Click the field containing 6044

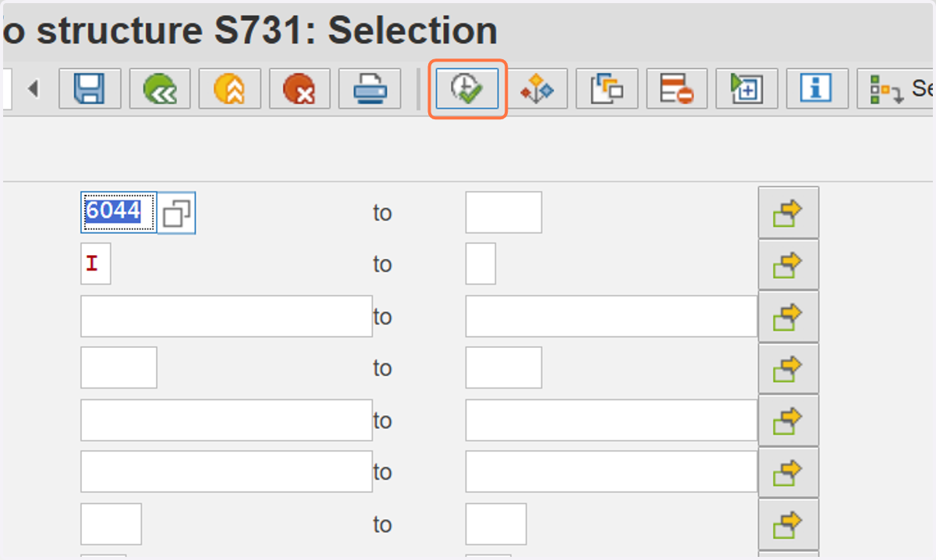point(119,212)
